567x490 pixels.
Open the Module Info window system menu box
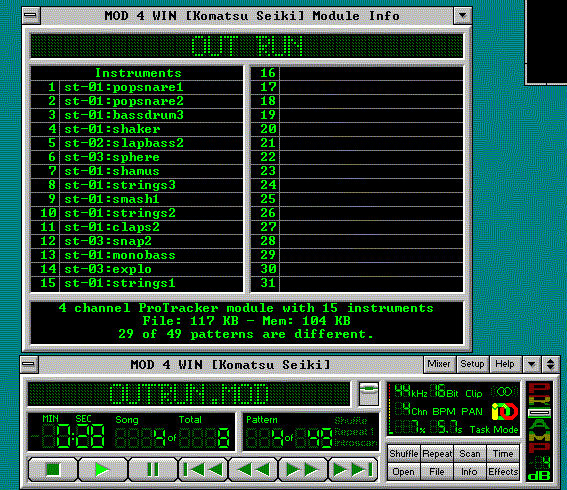31,16
